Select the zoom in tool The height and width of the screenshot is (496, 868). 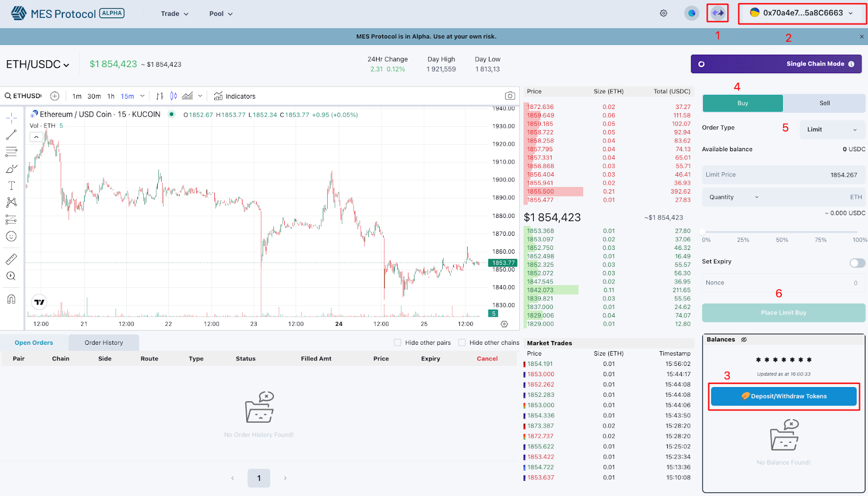click(11, 276)
